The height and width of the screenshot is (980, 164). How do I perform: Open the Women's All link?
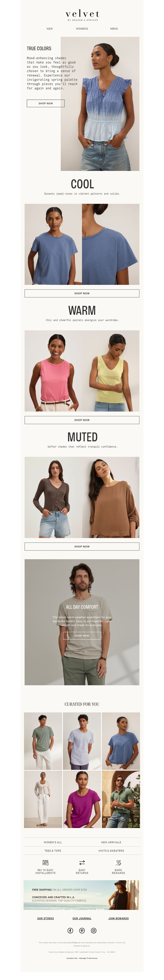tap(53, 842)
